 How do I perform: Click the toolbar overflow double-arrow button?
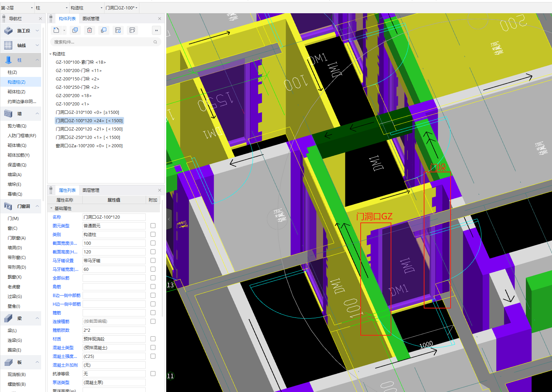(156, 30)
